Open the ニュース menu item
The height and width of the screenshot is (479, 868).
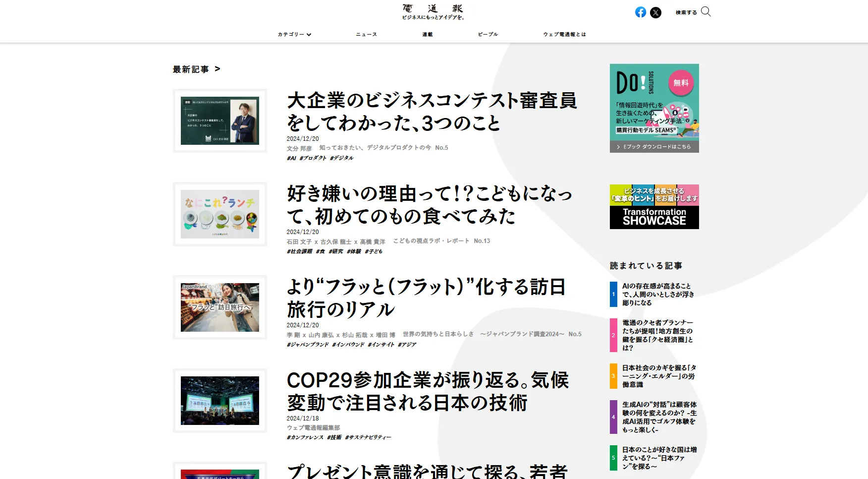pos(367,34)
